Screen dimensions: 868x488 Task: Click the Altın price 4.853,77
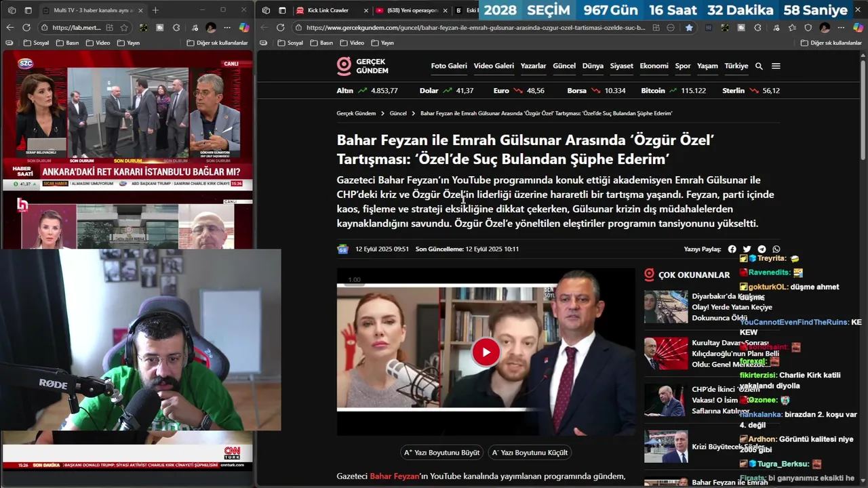[x=384, y=91]
